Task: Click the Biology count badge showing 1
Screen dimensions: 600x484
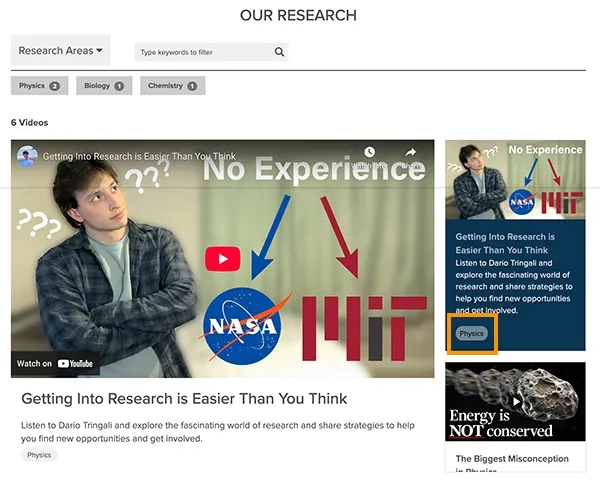Action: [119, 86]
